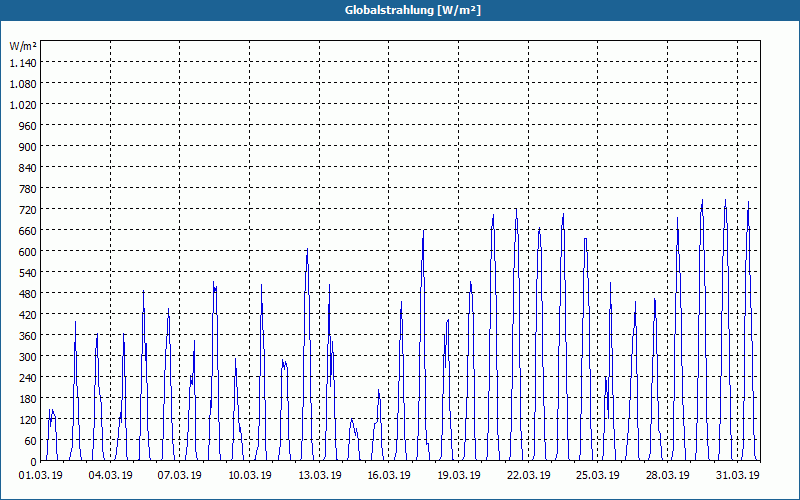Select the 19.03.19 date label
This screenshot has width=800, height=500.
(459, 476)
